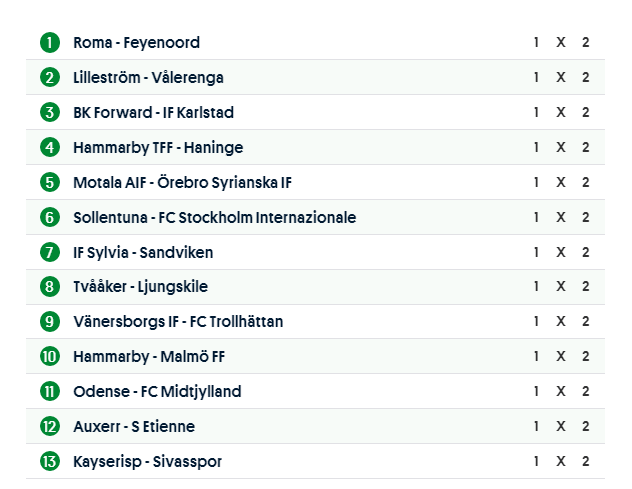Open the Vänersborgs IF - FC Trollhättan match
632x489 pixels.
click(x=178, y=322)
